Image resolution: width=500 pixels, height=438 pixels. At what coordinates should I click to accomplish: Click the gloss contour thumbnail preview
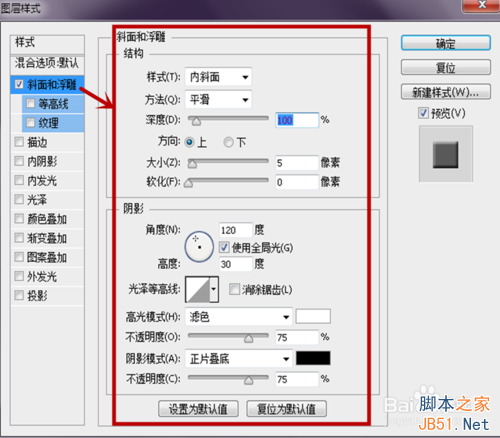pyautogui.click(x=198, y=289)
